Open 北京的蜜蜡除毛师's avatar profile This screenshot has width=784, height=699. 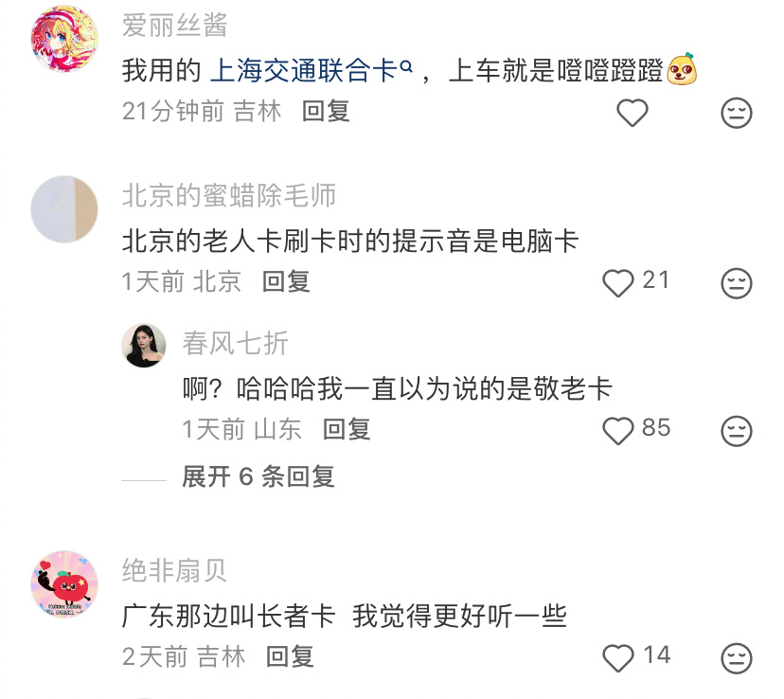point(64,209)
